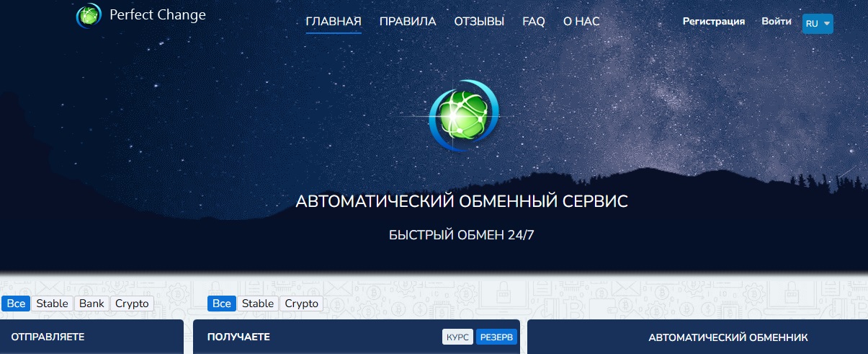
Task: Select Все filter for receiving currencies
Action: point(222,304)
